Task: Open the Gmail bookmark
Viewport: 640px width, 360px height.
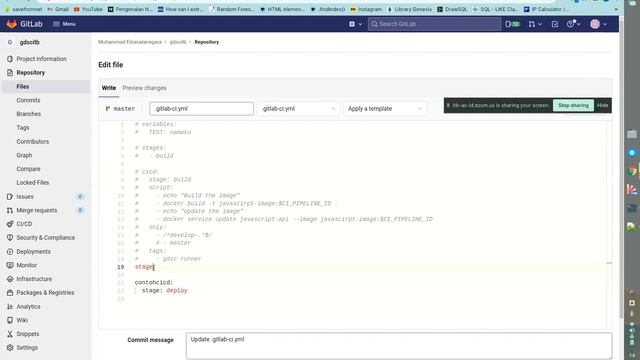Action: pyautogui.click(x=58, y=9)
